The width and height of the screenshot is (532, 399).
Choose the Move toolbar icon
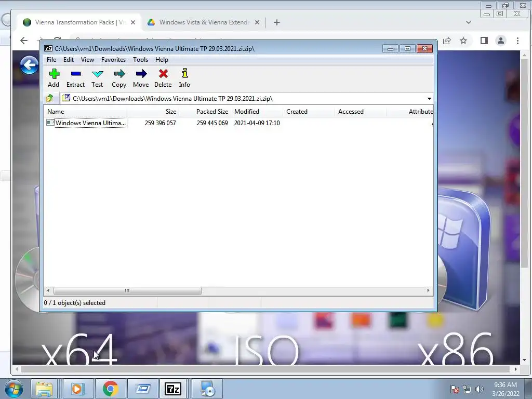(141, 78)
